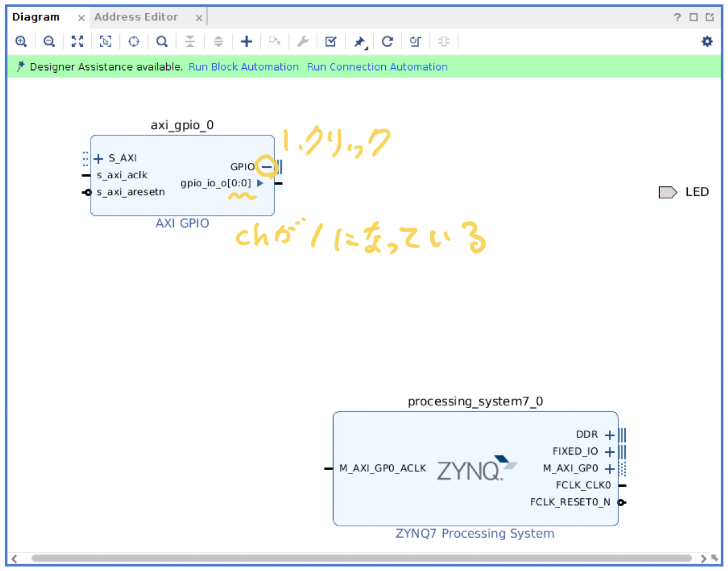Run Connection Automation link
The image size is (728, 571).
click(x=377, y=67)
